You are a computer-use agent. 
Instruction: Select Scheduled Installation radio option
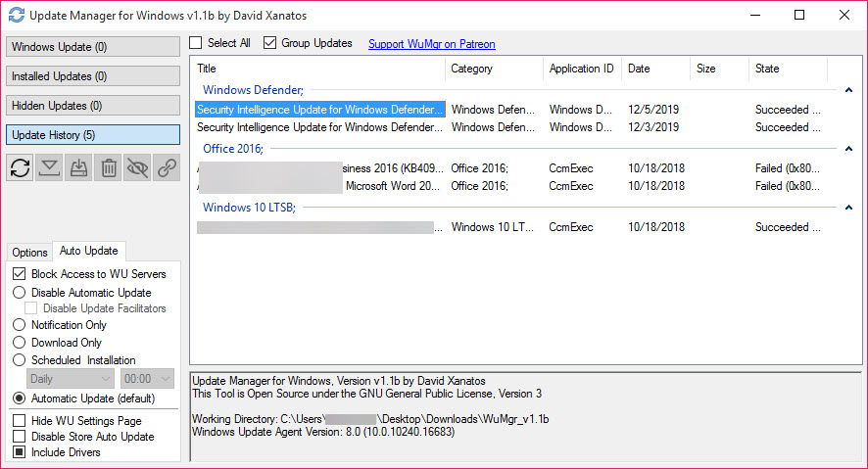[x=20, y=360]
